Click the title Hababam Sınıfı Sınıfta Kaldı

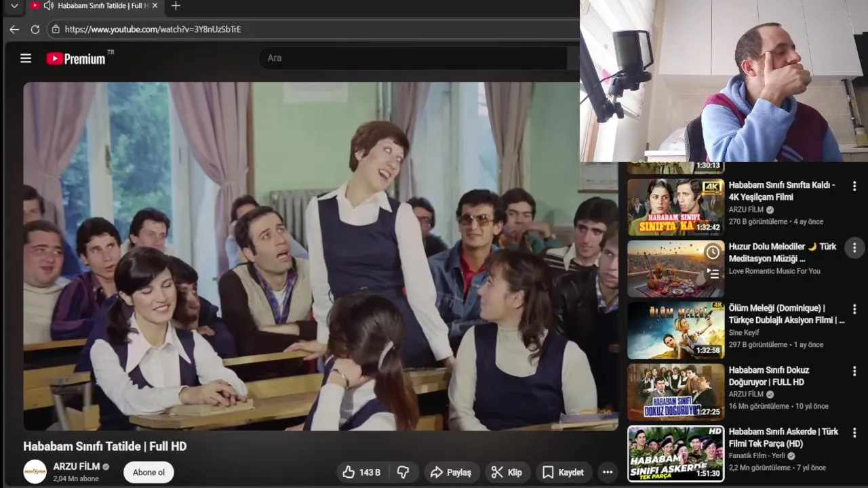(782, 191)
